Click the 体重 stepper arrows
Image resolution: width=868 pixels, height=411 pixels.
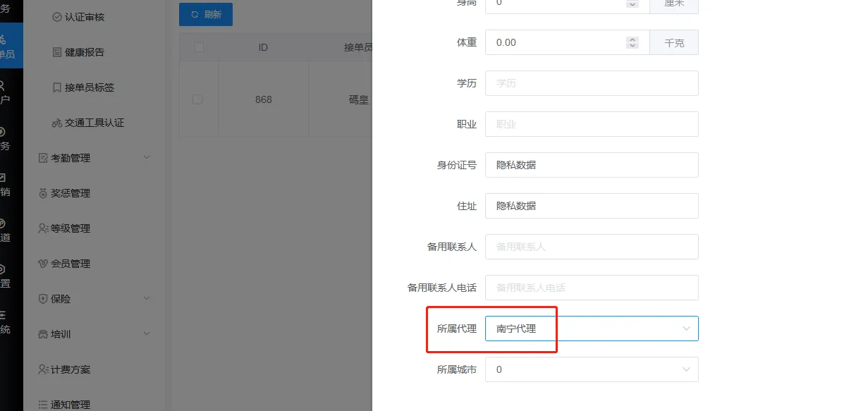click(632, 42)
